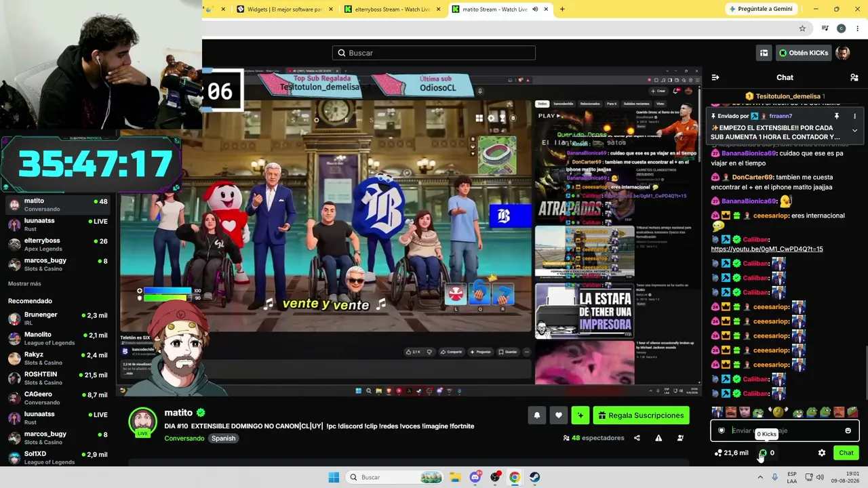Click the 21,6 mil channel points counter
868x488 pixels.
pos(732,453)
